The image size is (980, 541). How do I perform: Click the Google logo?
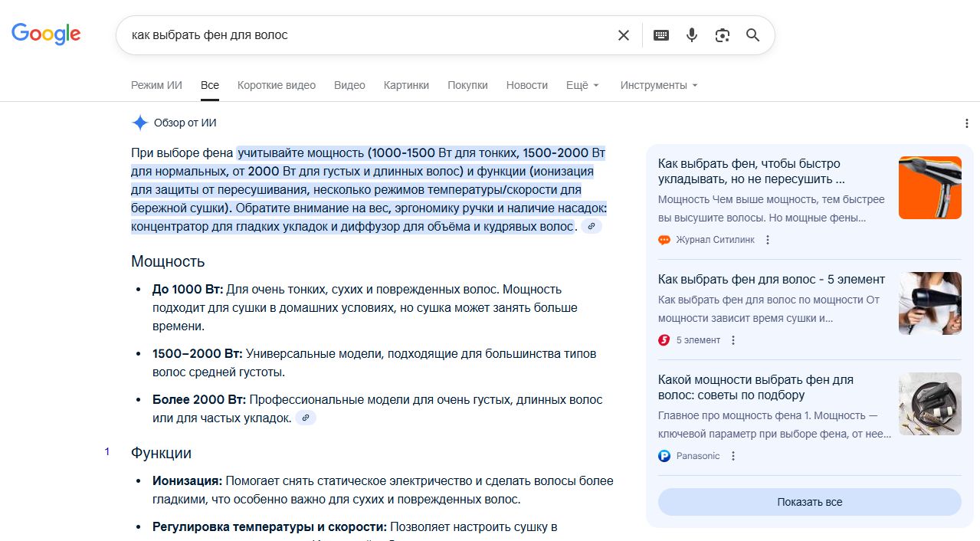46,34
